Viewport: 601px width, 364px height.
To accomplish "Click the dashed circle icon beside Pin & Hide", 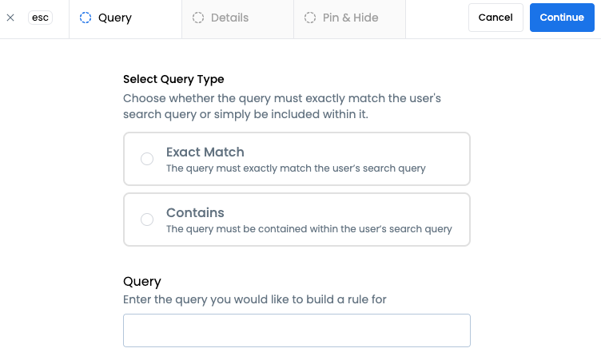I will (x=310, y=18).
